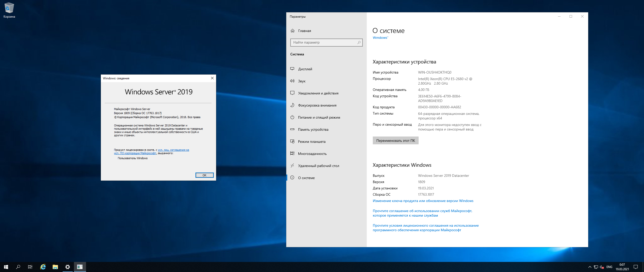Click install date 19.03.2021 value
This screenshot has height=272, width=644.
(426, 188)
